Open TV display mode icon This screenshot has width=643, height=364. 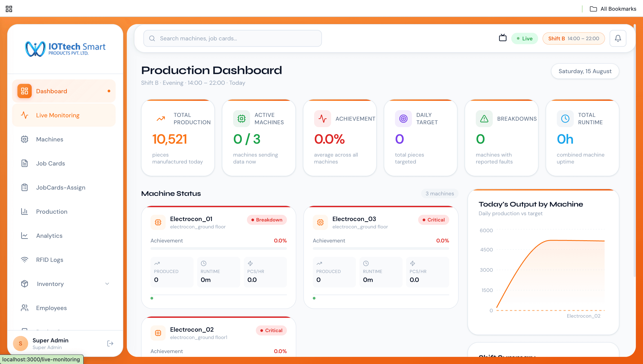pos(503,38)
